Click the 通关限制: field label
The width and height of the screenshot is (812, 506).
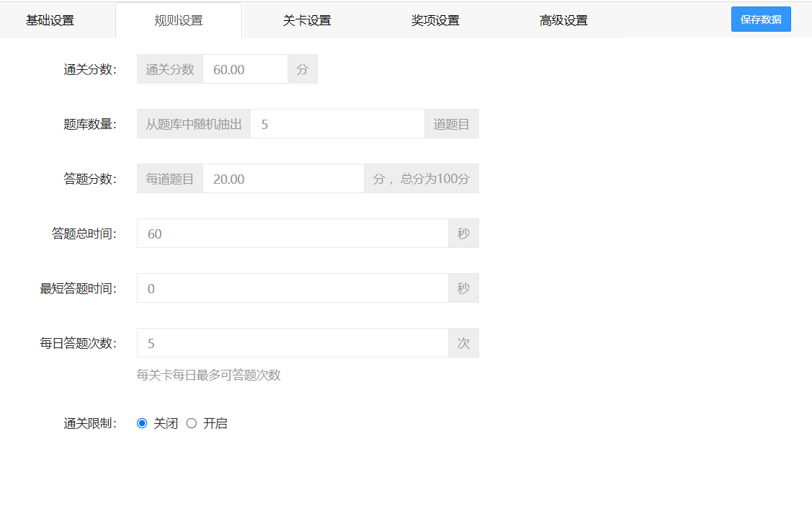[90, 424]
